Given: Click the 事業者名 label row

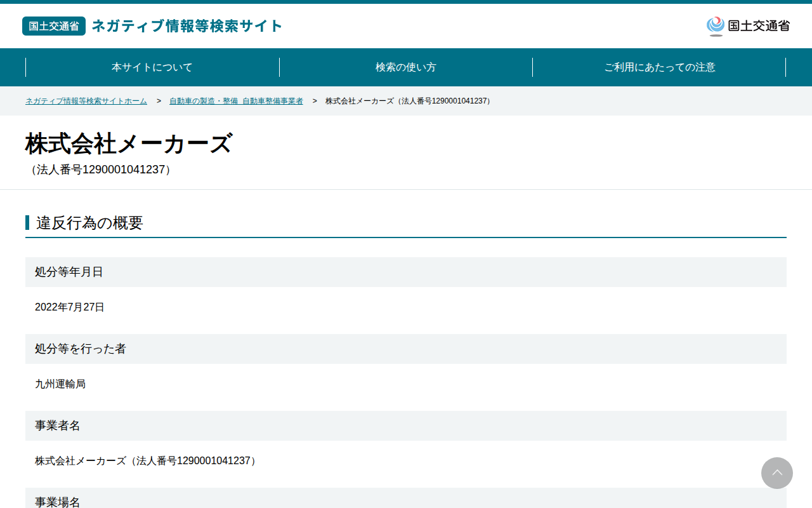Looking at the screenshot, I should pyautogui.click(x=406, y=425).
